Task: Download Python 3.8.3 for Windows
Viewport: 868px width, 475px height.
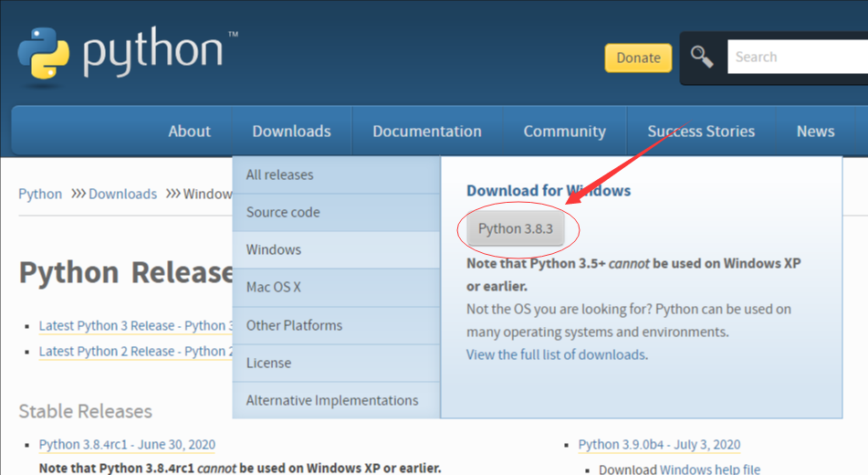Action: click(516, 228)
